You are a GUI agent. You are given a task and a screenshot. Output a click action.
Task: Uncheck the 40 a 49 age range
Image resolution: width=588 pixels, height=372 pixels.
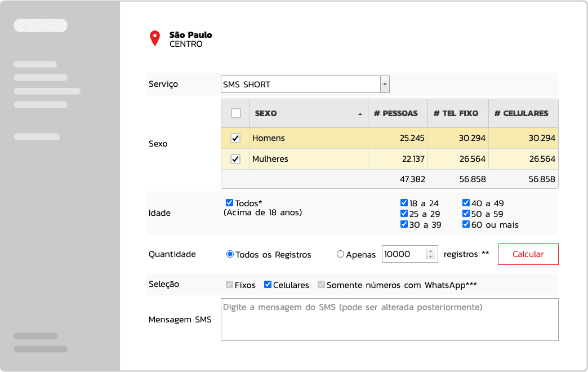[466, 203]
